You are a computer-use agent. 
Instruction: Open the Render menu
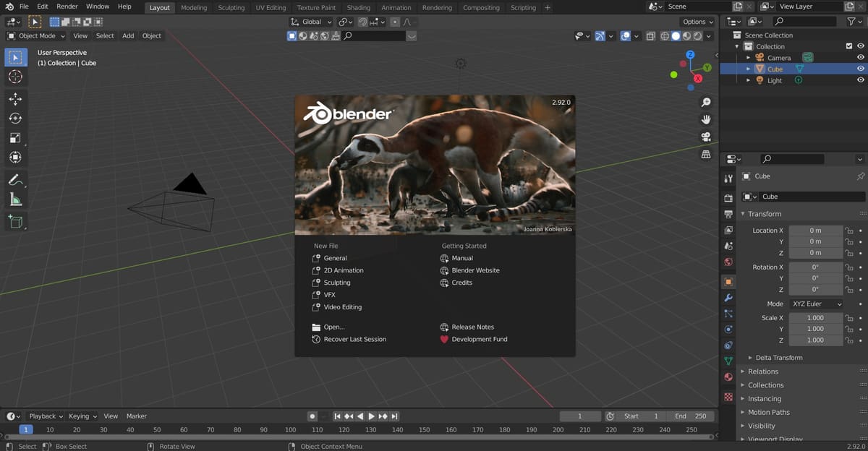[67, 7]
